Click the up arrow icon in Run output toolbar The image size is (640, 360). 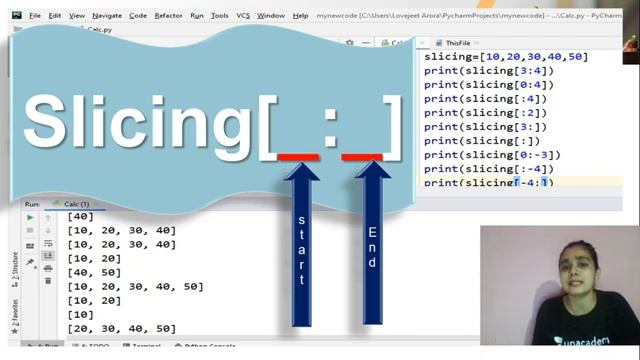tap(48, 218)
